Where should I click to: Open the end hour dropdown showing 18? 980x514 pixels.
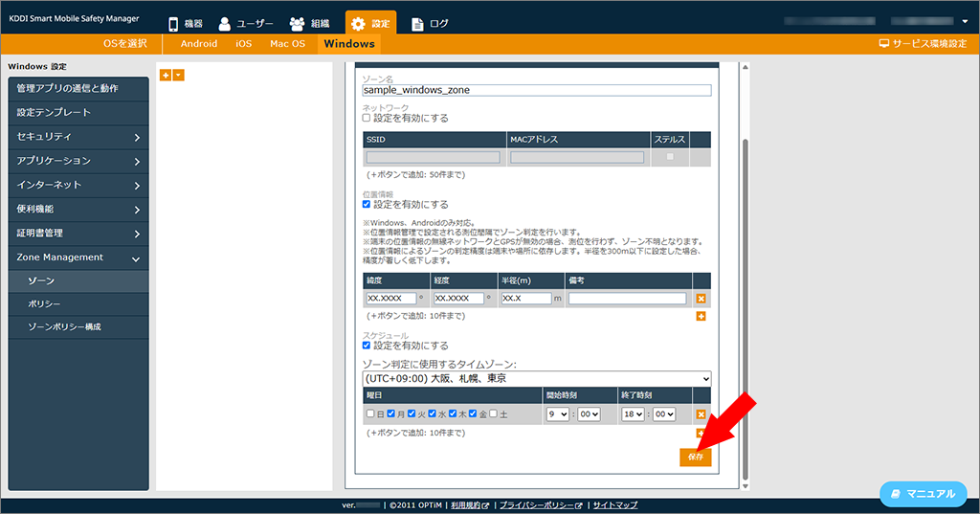(633, 413)
